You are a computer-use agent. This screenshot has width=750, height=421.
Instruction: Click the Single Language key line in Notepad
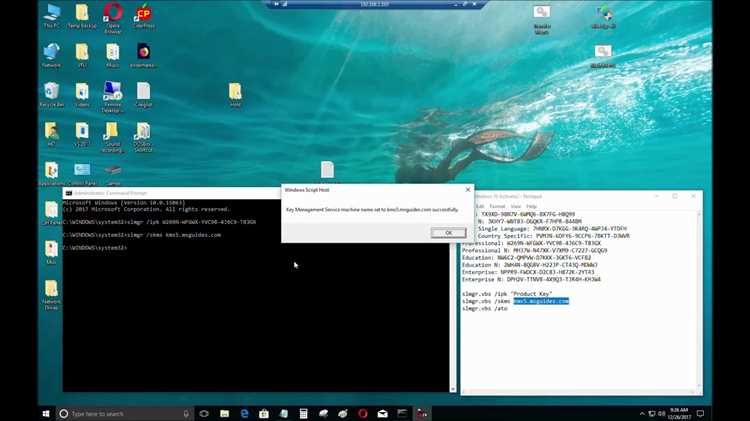tap(552, 229)
